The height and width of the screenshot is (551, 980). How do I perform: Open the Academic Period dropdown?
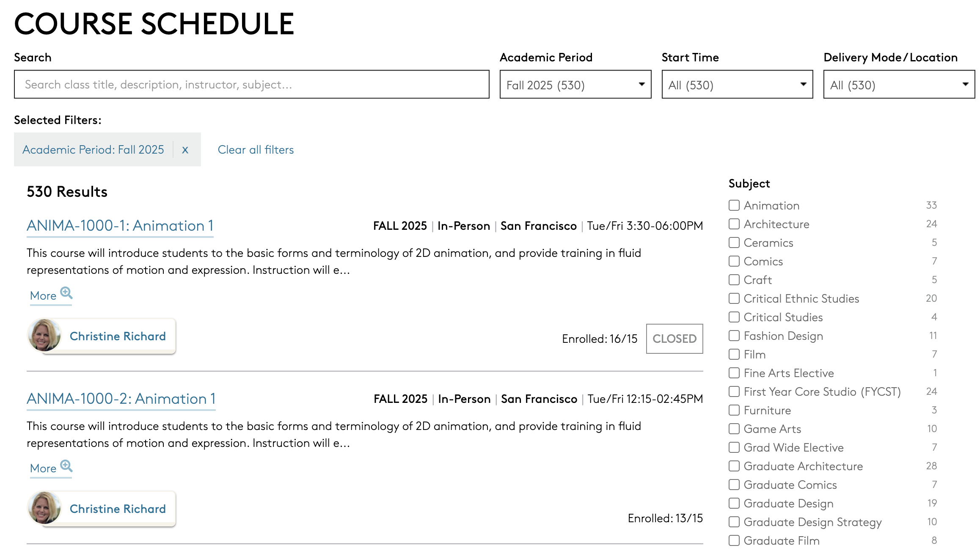pyautogui.click(x=575, y=85)
